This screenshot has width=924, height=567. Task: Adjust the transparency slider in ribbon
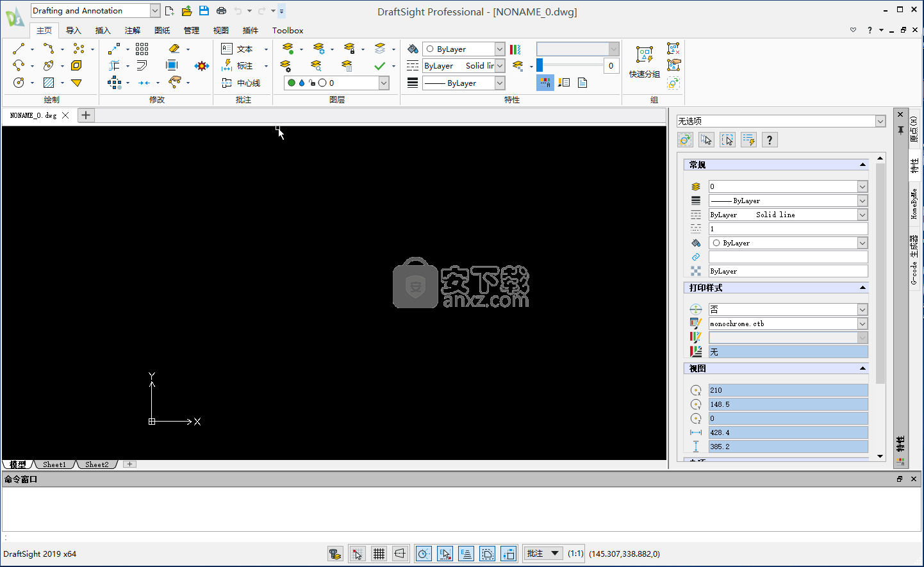570,65
